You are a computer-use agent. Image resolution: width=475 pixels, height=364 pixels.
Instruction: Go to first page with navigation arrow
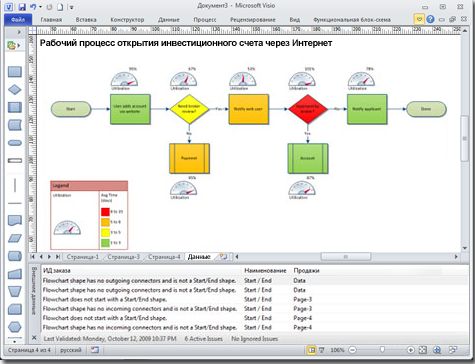coord(33,257)
